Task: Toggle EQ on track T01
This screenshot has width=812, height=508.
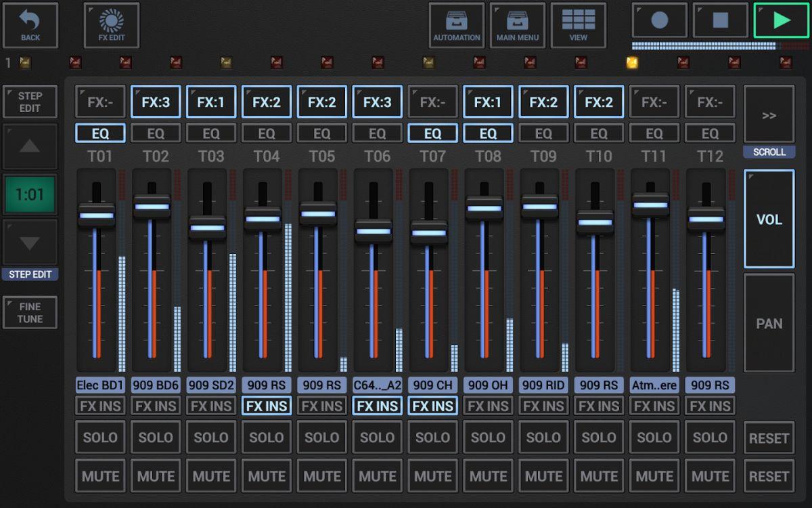Action: tap(100, 133)
